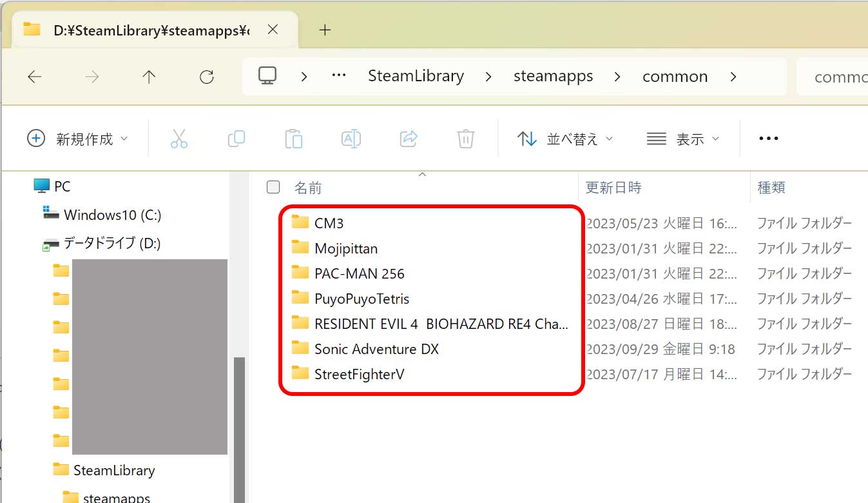Open the 表示 view dropdown
Viewport: 868px width, 503px height.
point(683,139)
